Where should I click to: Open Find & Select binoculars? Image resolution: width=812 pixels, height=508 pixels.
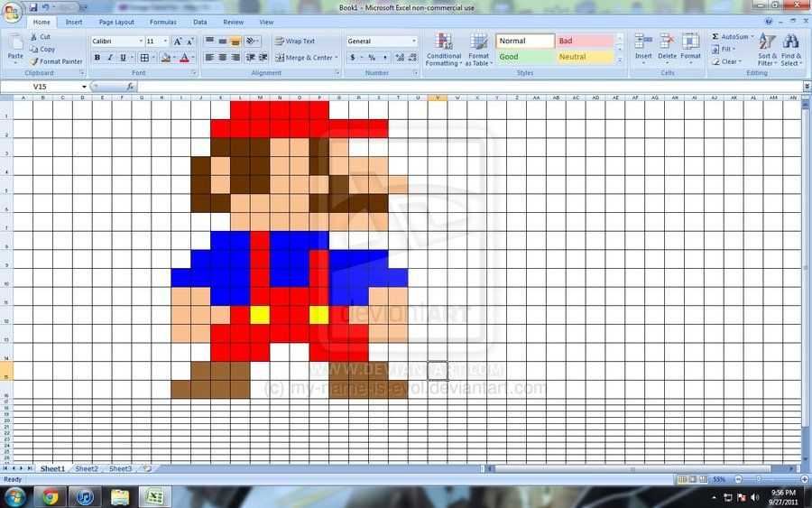pyautogui.click(x=790, y=50)
